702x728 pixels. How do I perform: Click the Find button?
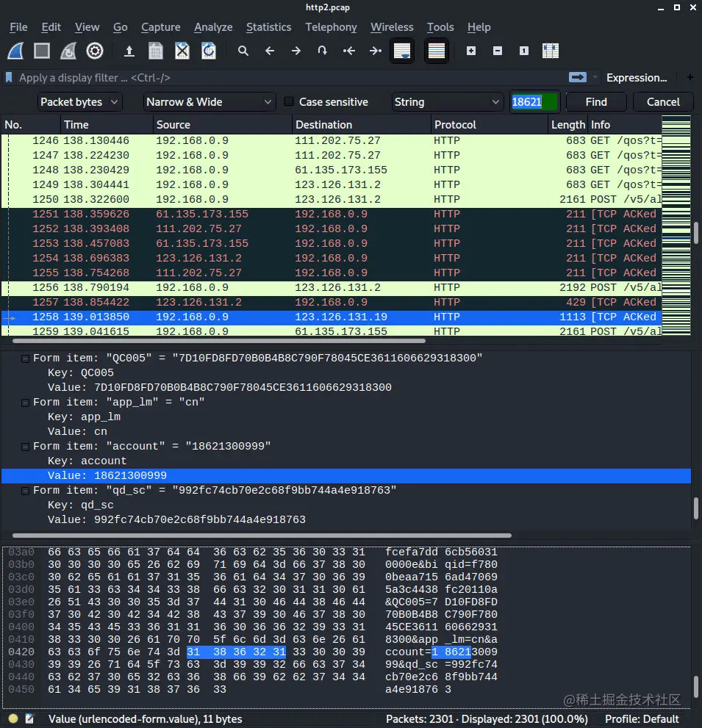[596, 101]
